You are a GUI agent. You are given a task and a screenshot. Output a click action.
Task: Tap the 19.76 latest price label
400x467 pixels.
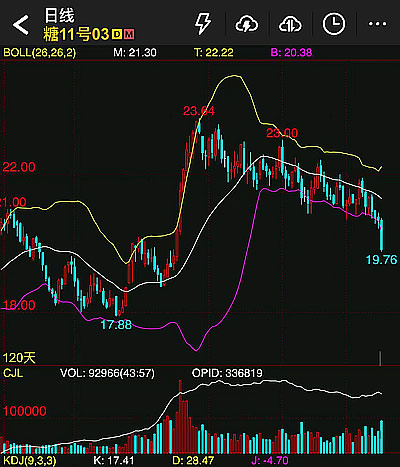coord(382,260)
